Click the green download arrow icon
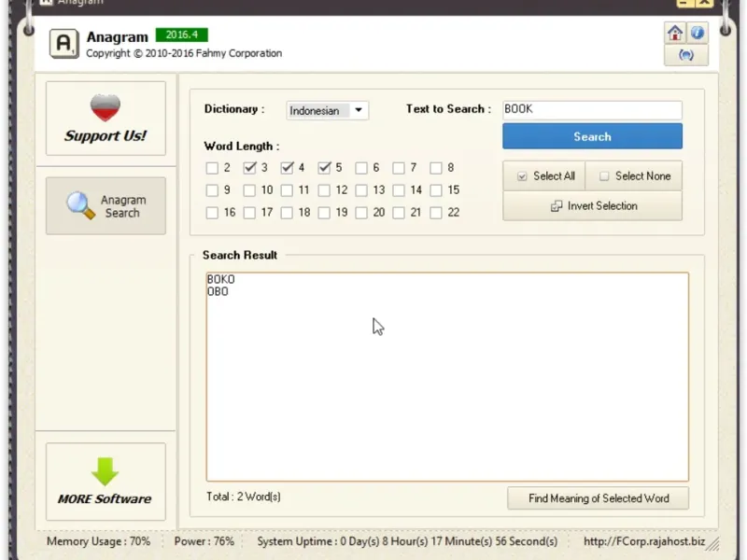This screenshot has width=747, height=560. click(105, 471)
